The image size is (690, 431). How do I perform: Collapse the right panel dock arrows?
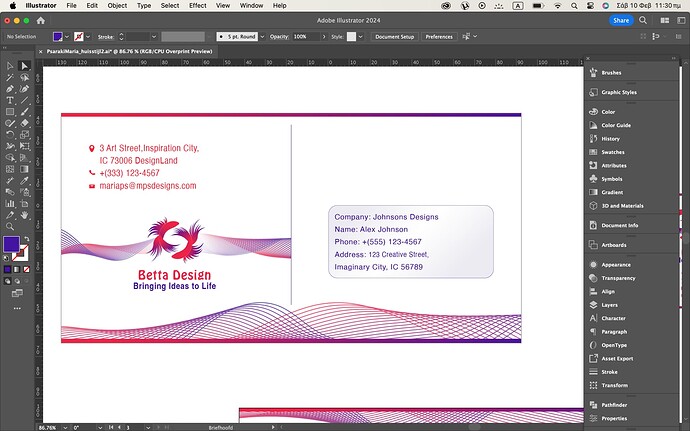pyautogui.click(x=673, y=58)
